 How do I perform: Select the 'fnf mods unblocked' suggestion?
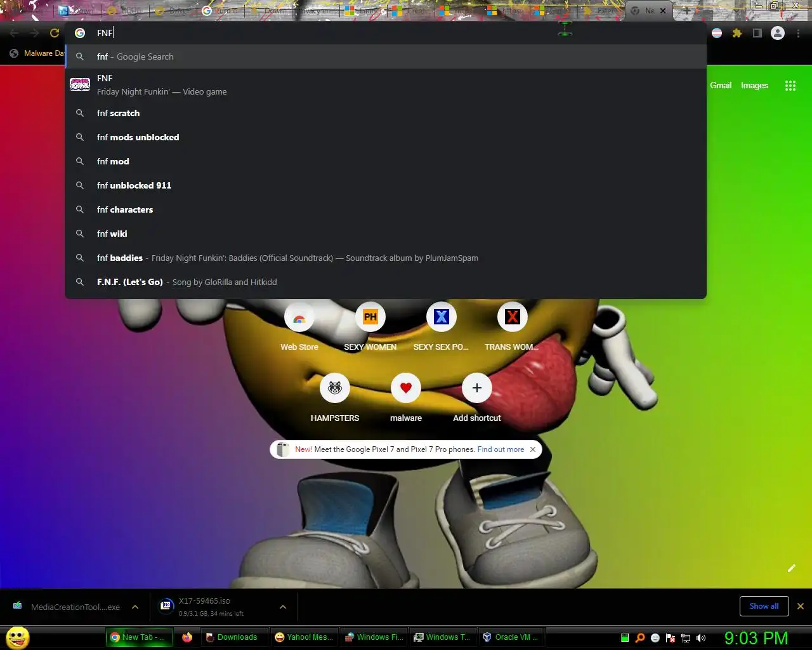click(386, 137)
